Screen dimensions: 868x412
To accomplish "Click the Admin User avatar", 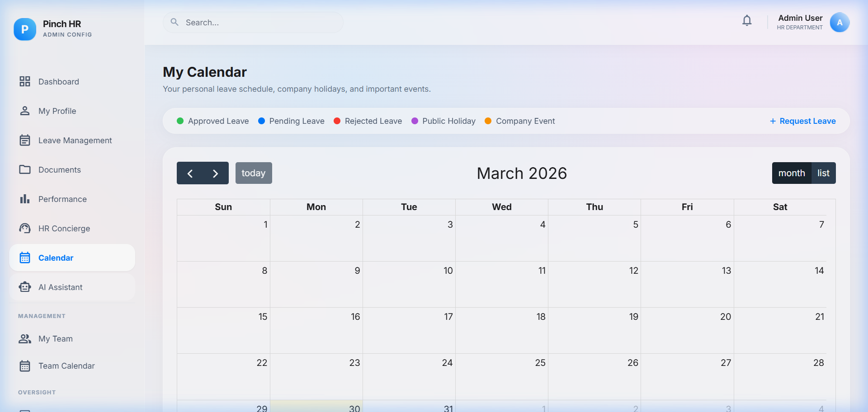I will (839, 23).
